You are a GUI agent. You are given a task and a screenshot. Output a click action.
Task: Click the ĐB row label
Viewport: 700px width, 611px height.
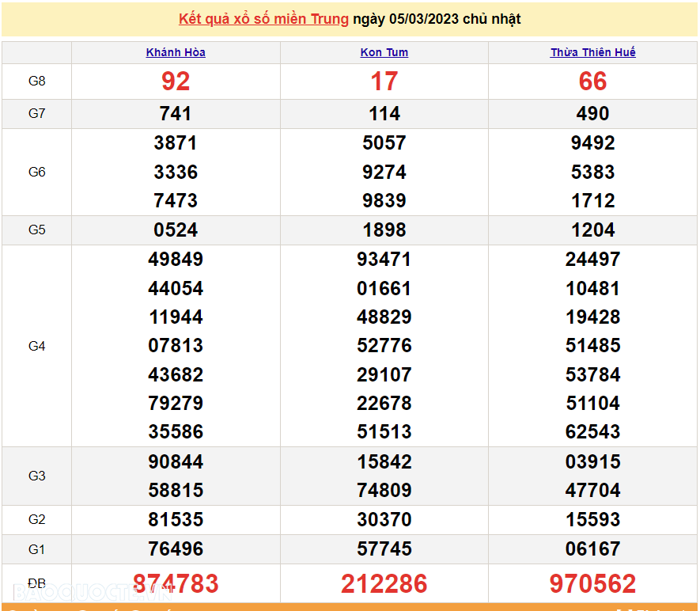click(36, 584)
